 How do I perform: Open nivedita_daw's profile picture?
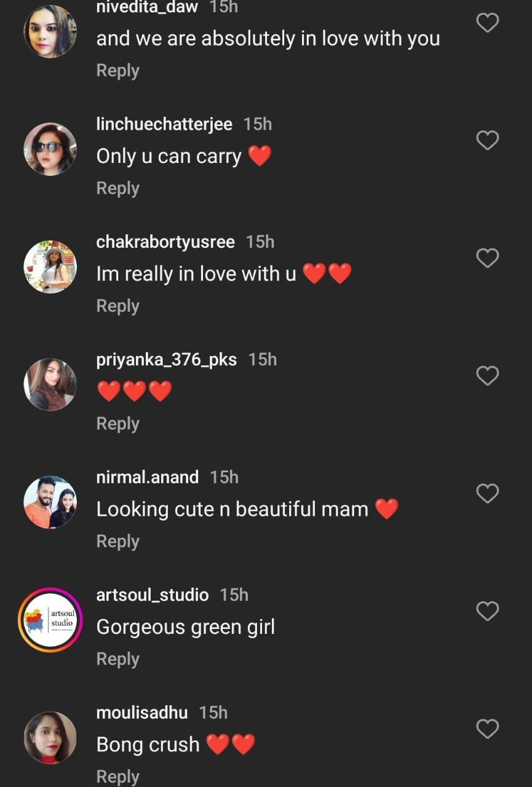pyautogui.click(x=50, y=31)
